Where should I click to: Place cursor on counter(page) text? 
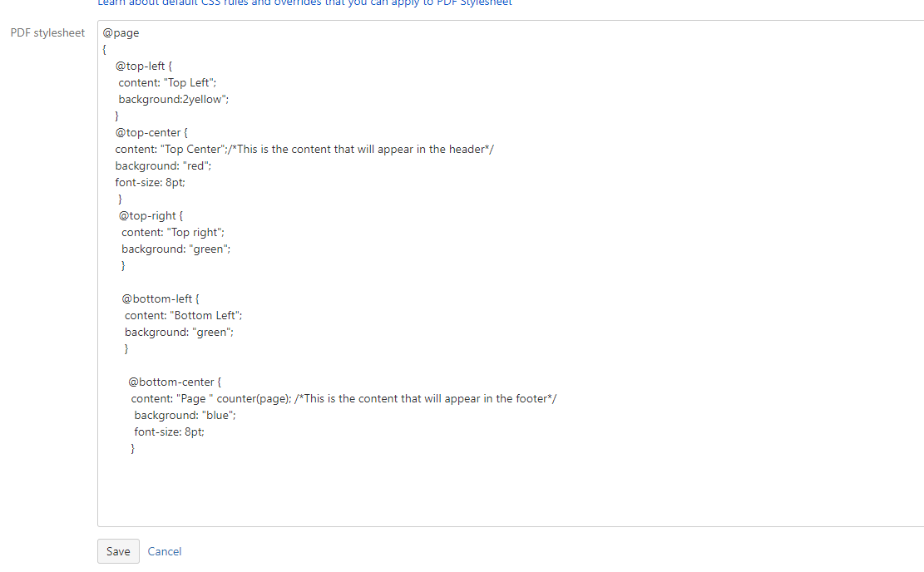pos(254,399)
